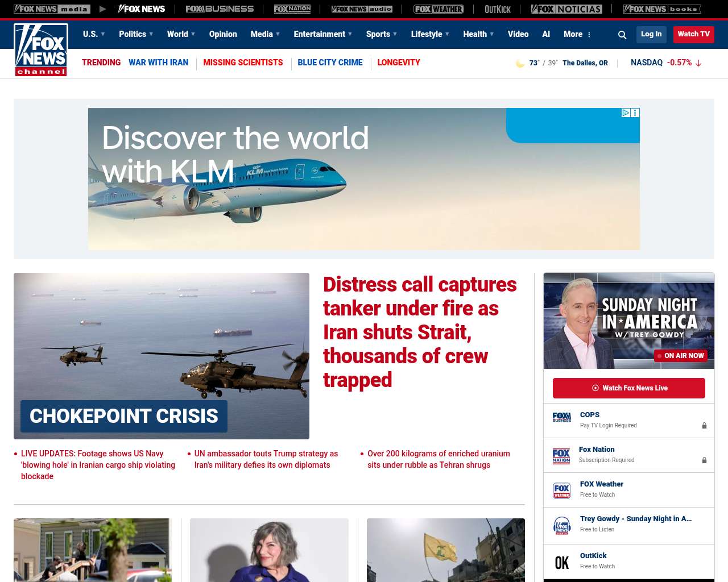Open UN ambassador touts Trump strategy story
Viewport: 728px width, 582px height.
coord(266,459)
